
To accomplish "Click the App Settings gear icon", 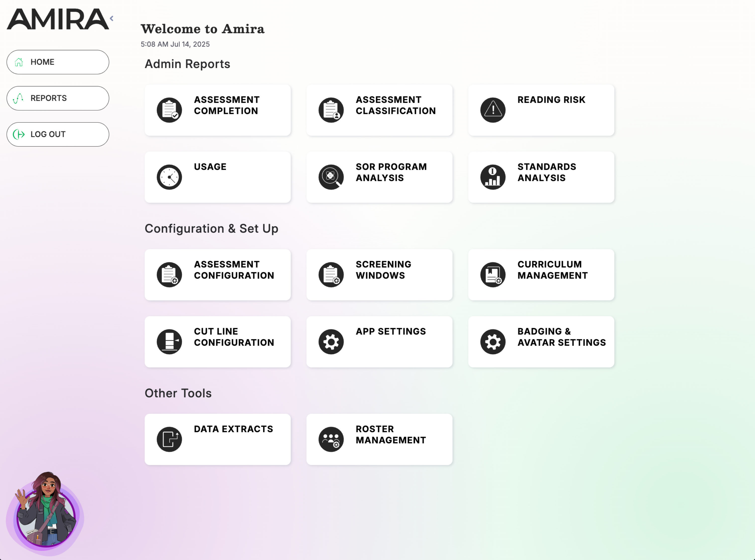I will pyautogui.click(x=331, y=342).
